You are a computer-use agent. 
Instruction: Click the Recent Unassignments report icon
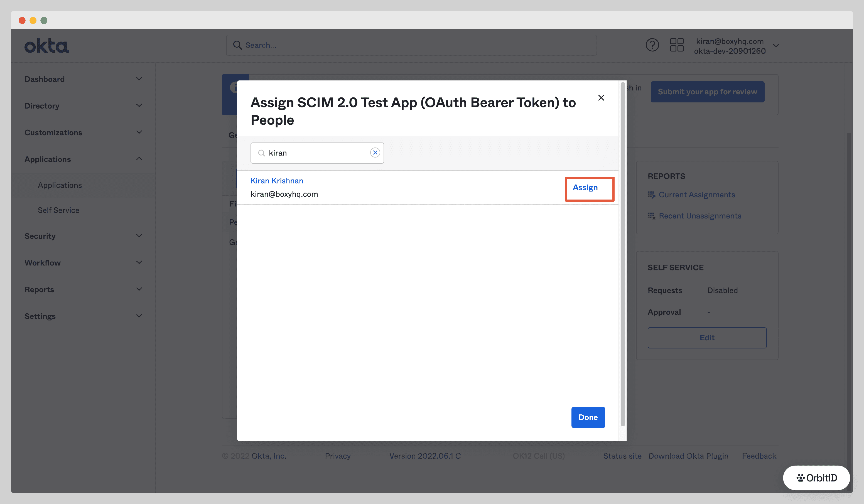click(x=651, y=216)
